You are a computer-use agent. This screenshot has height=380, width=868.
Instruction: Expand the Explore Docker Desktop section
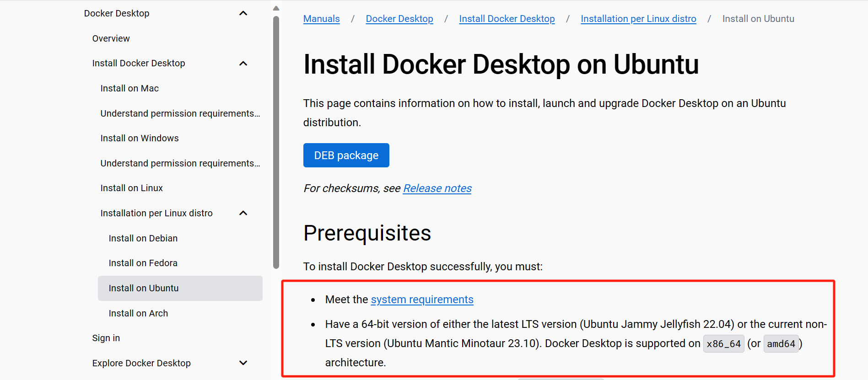coord(243,363)
